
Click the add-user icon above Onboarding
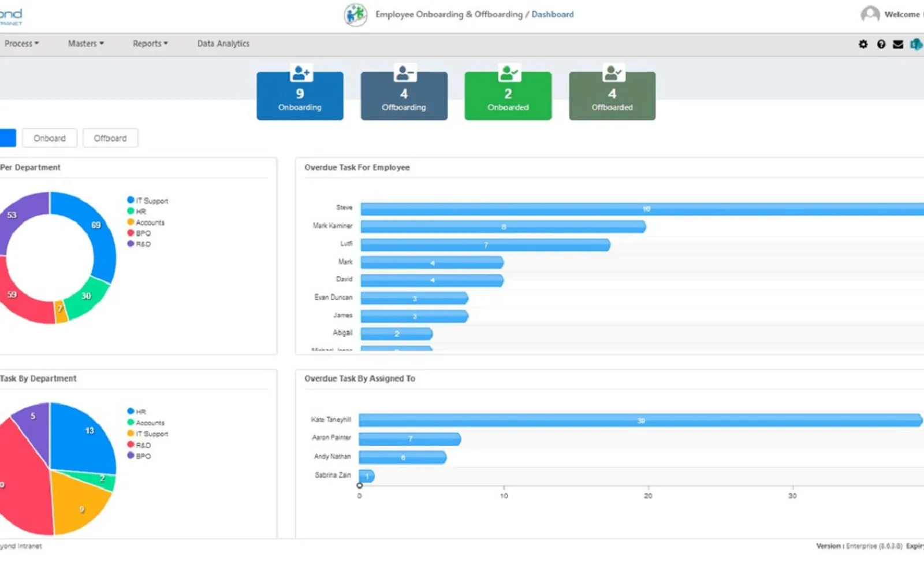click(x=301, y=73)
